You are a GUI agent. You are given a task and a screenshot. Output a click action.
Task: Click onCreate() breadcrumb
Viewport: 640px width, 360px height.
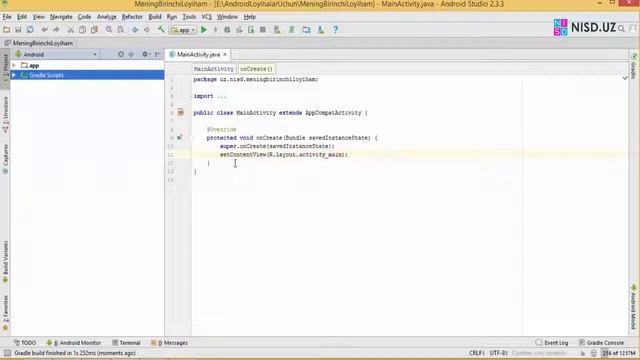pos(256,69)
